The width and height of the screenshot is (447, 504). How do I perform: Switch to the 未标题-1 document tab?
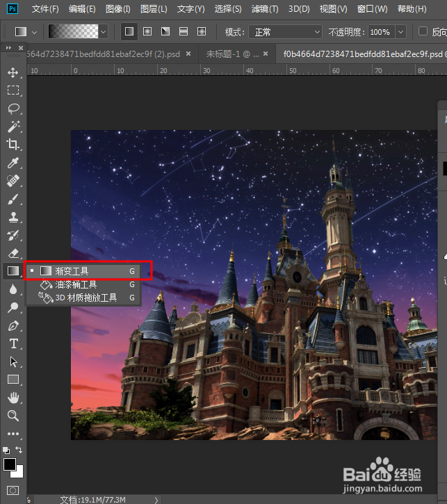coord(232,54)
